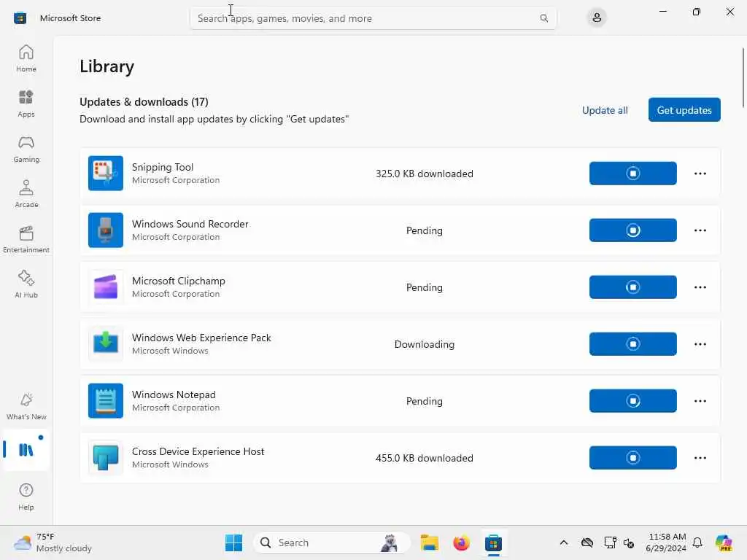Open the Help page
This screenshot has height=560, width=747.
[x=26, y=497]
